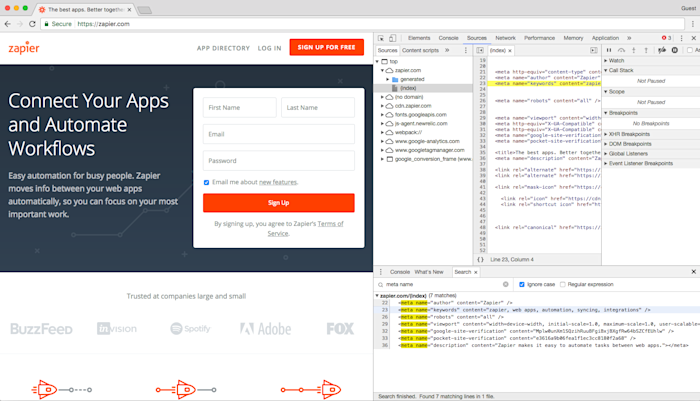This screenshot has width=700, height=401.
Task: Toggle the 'Email me about new features' checkbox
Action: click(206, 182)
